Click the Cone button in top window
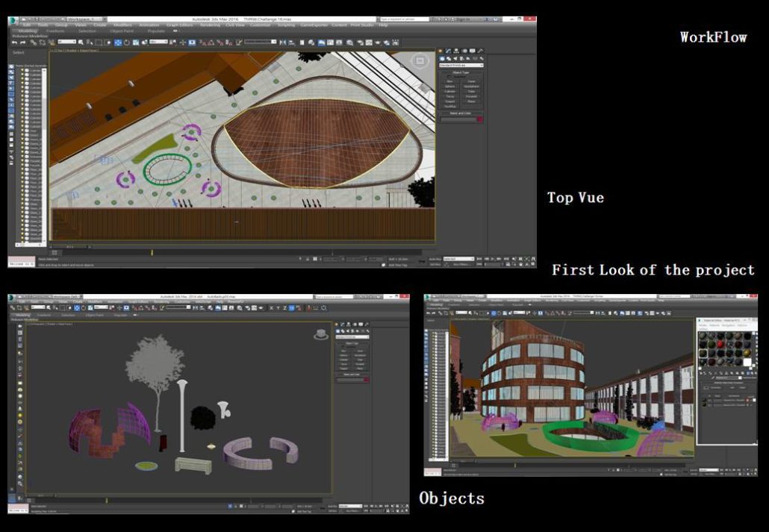Screen dimensions: 769x532 (471, 81)
